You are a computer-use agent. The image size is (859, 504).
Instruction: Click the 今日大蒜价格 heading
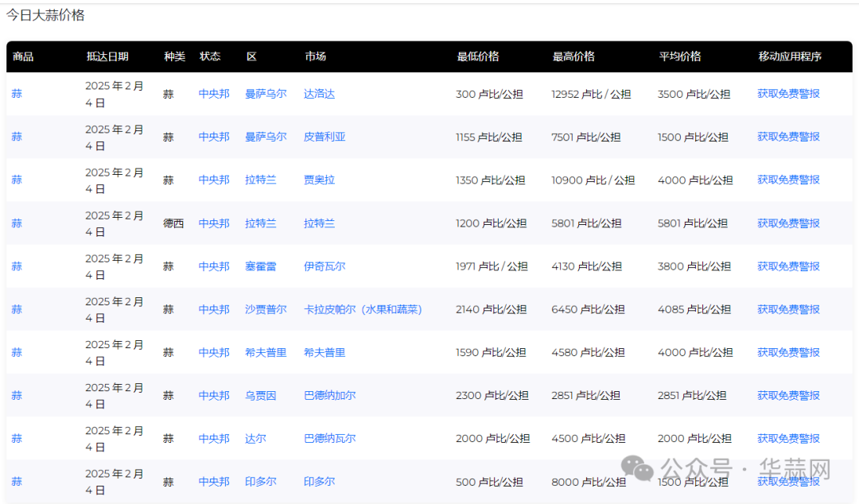(45, 15)
